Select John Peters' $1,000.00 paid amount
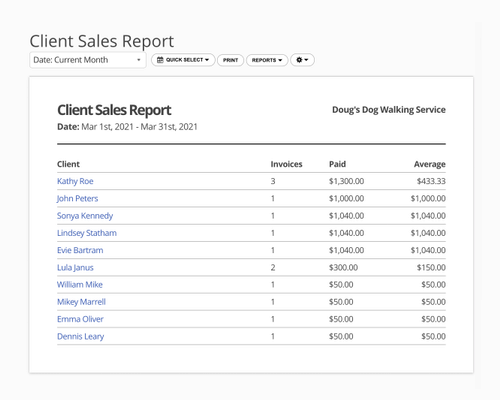This screenshot has height=400, width=500. click(x=346, y=198)
